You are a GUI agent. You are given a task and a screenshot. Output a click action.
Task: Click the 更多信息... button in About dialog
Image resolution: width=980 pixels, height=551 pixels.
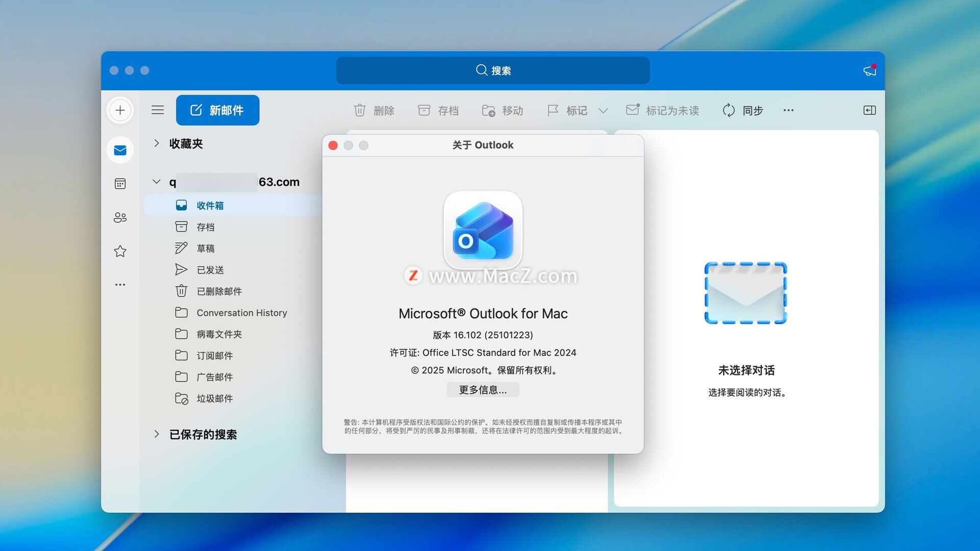click(x=482, y=390)
